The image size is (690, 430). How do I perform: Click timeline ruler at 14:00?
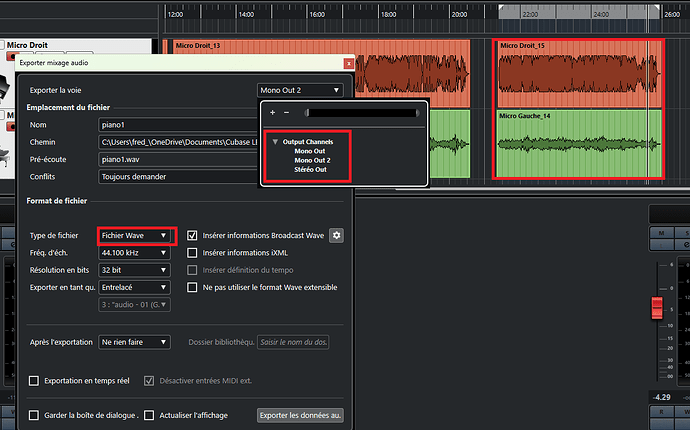[246, 15]
